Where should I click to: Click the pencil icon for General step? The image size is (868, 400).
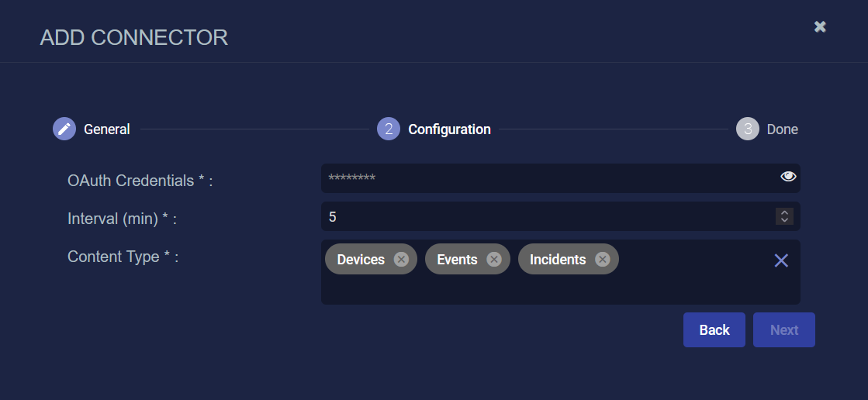click(x=64, y=129)
